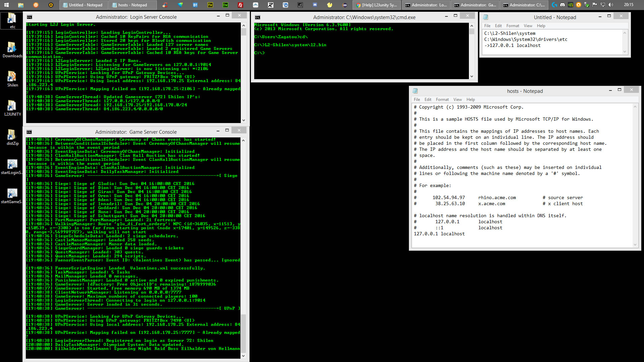Switch to L2Junity Chrome taskbar button

(x=377, y=5)
